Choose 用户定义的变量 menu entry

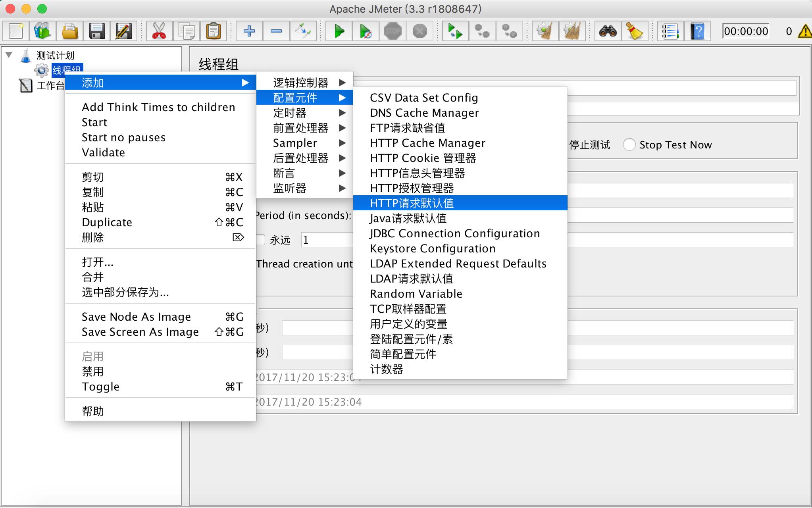(x=460, y=324)
